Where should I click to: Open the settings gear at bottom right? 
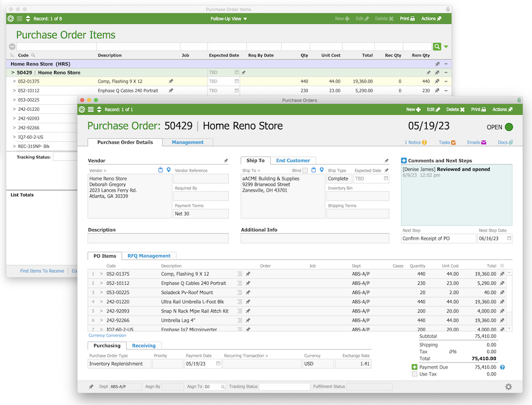[x=508, y=387]
